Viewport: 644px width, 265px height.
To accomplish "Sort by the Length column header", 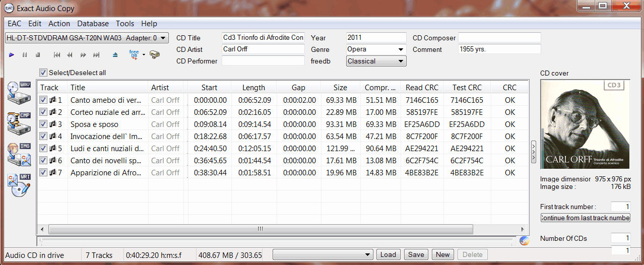I will [x=253, y=87].
